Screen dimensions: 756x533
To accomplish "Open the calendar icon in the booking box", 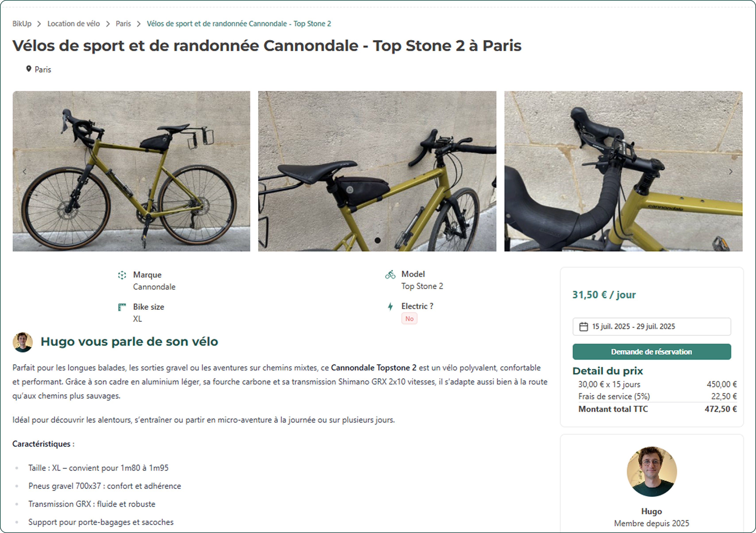I will click(584, 327).
